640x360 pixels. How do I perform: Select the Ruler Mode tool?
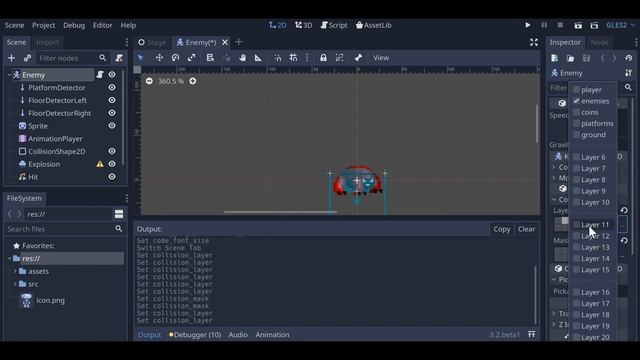(x=258, y=58)
